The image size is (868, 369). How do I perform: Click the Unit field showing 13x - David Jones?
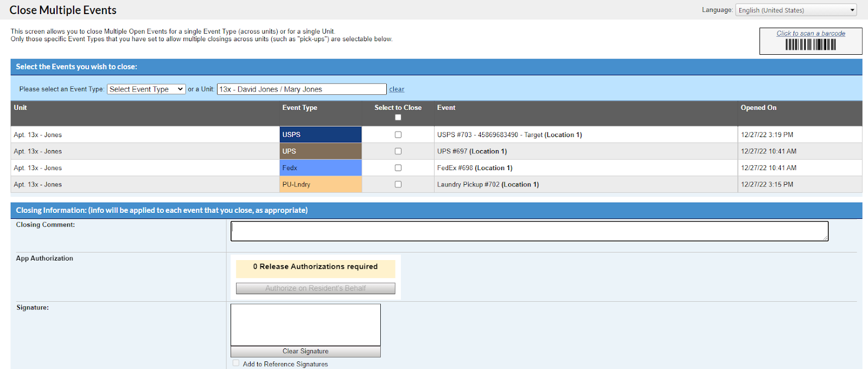(302, 89)
